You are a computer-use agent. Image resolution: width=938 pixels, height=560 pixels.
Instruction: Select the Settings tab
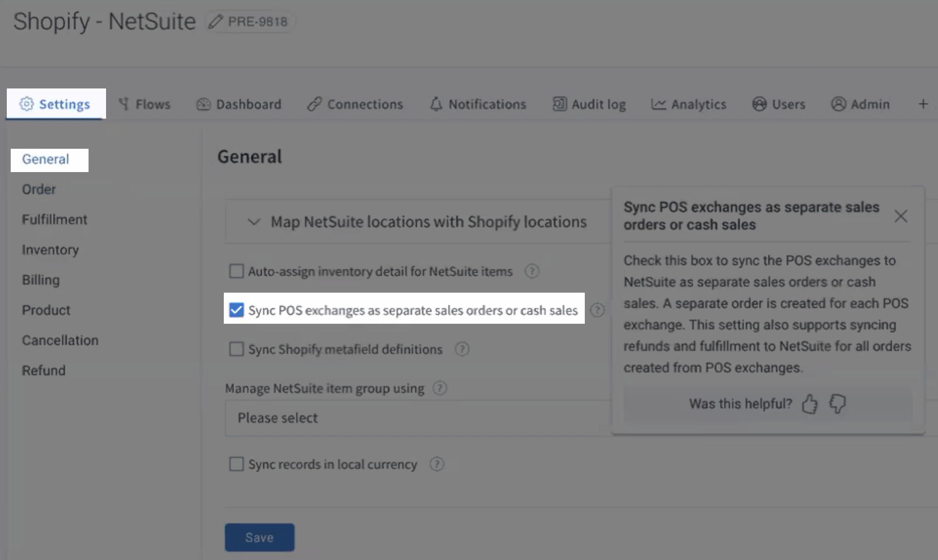(x=56, y=104)
